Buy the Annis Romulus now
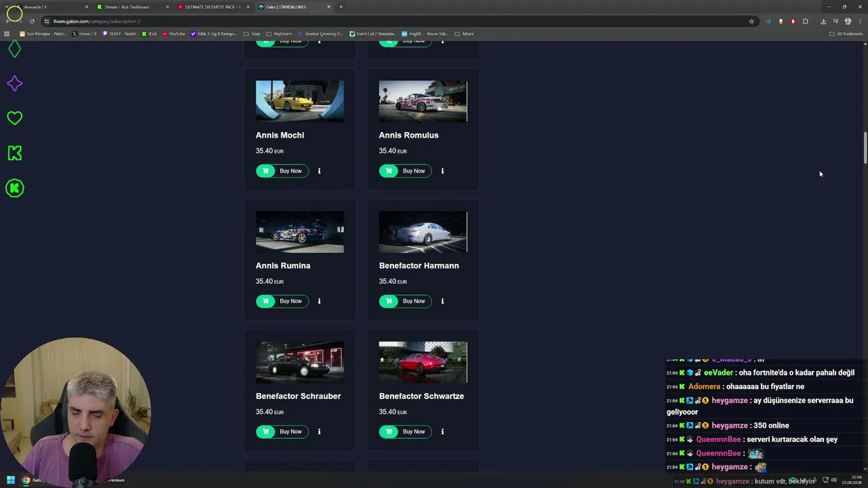Screen dimensions: 868x488 click(405, 171)
